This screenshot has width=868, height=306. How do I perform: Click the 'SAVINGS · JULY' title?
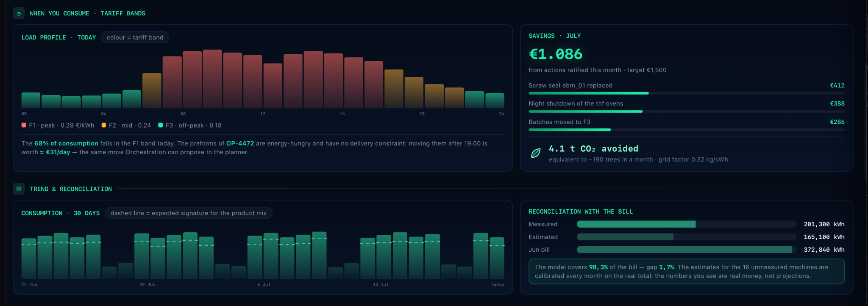coord(555,36)
